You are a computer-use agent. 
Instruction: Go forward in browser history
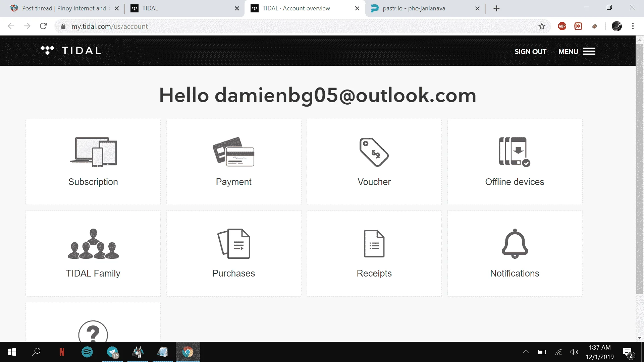[27, 26]
